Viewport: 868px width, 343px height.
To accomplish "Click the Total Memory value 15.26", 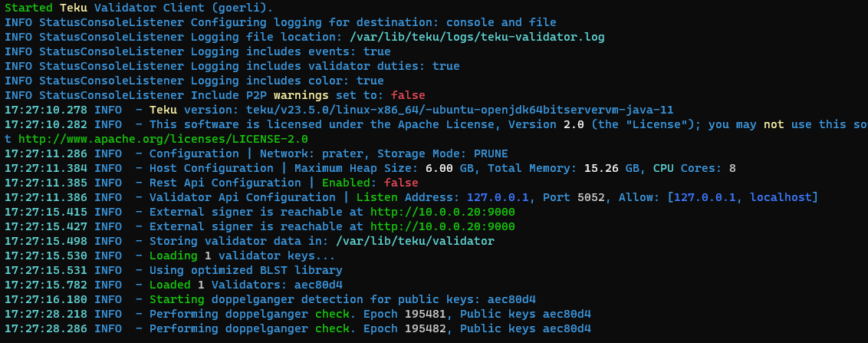I will 601,168.
